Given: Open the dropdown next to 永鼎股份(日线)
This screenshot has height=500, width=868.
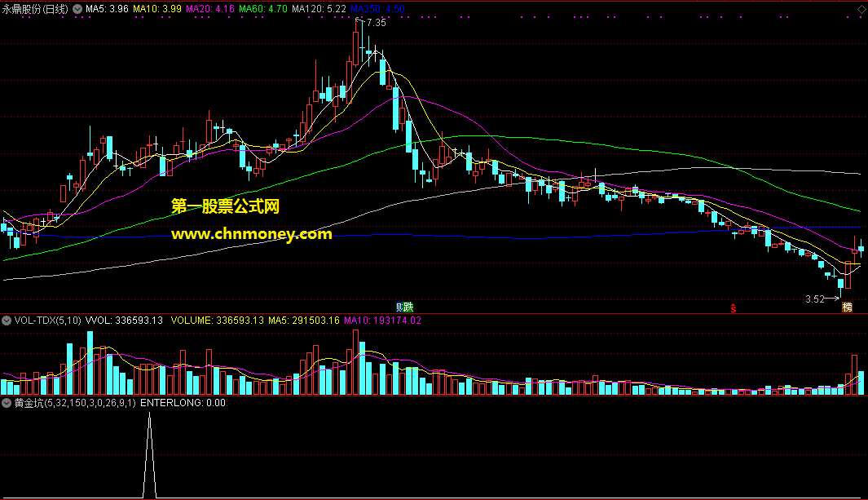Looking at the screenshot, I should 77,9.
